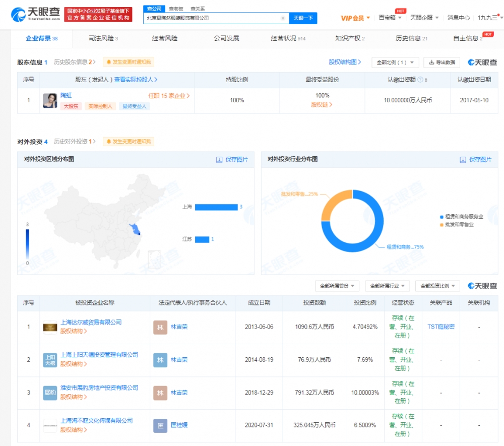Viewport: 504px width, 446px height.
Task: Expand the 全部所属行业 dropdown
Action: click(x=387, y=286)
